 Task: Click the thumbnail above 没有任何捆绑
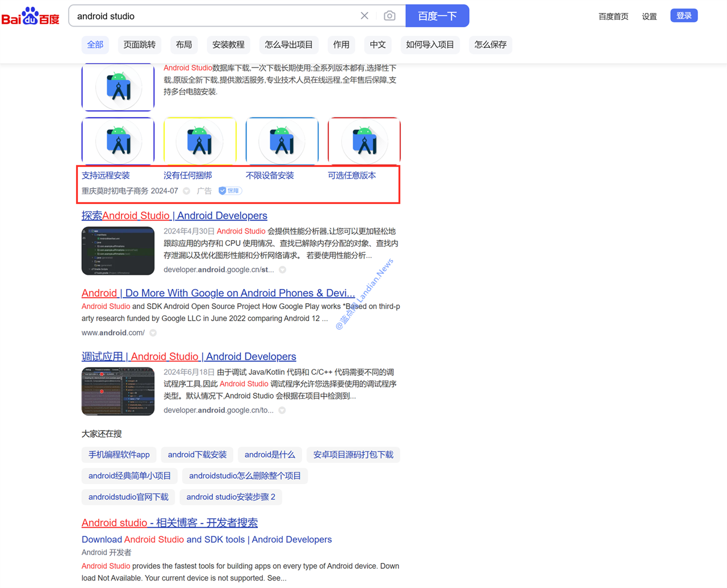tap(200, 141)
